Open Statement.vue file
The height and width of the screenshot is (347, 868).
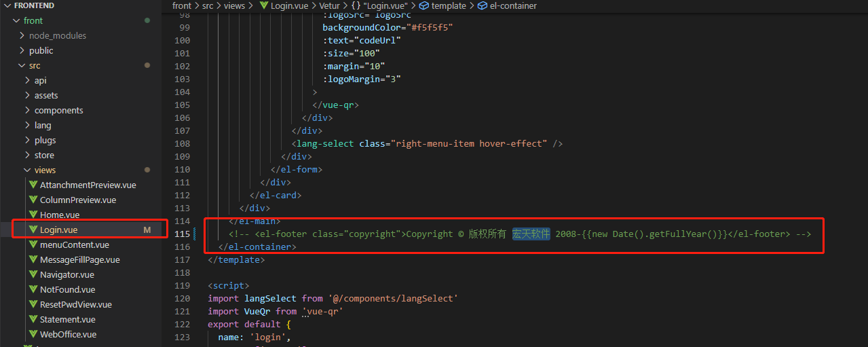click(68, 319)
